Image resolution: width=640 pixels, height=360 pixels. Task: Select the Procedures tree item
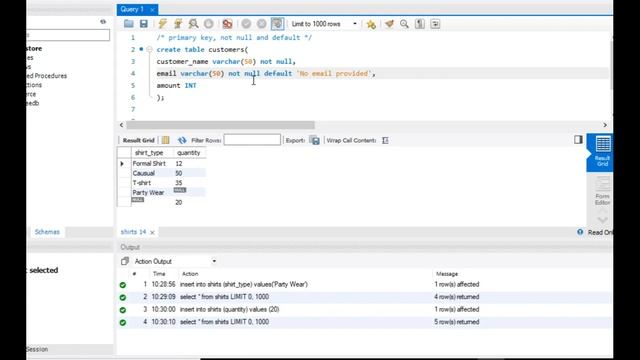coord(47,76)
